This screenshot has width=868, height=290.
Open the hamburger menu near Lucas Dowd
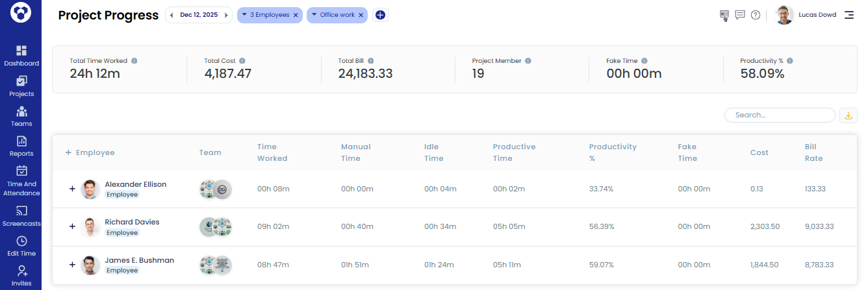coord(849,15)
